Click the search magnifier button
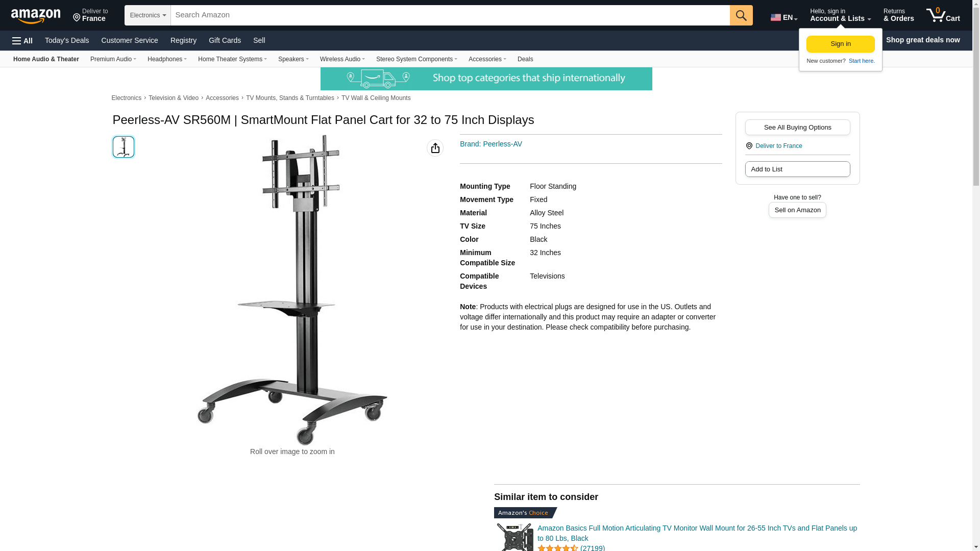The image size is (980, 551). (741, 15)
